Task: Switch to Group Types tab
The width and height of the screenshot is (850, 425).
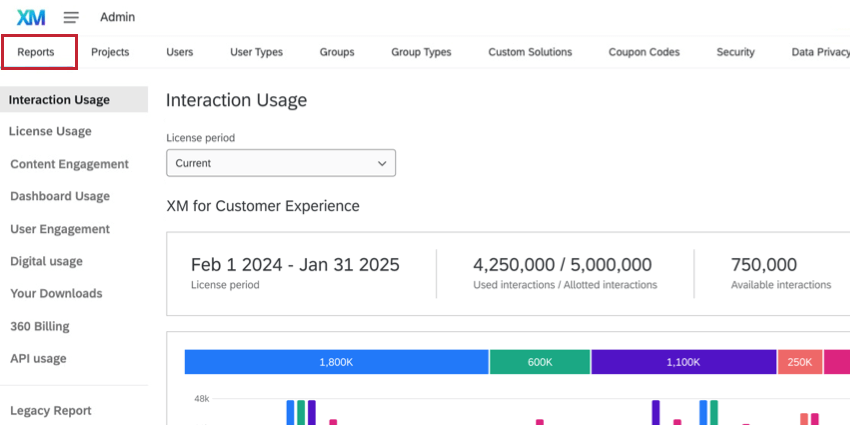Action: 421,52
